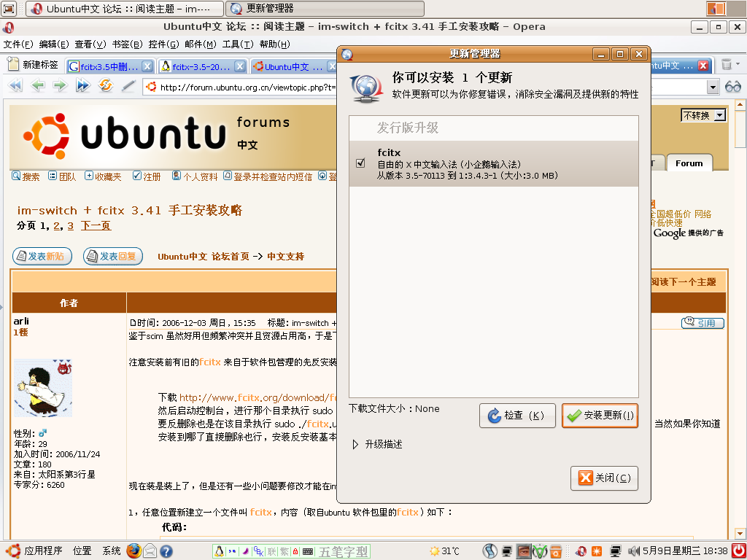The height and width of the screenshot is (560, 747).
Task: Click the orange update notification icon in tray
Action: 597,551
